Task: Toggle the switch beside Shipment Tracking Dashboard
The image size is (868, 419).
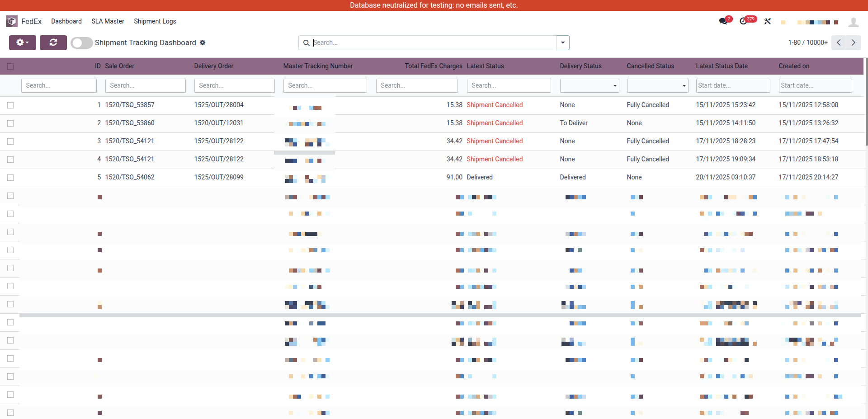Action: pos(82,43)
